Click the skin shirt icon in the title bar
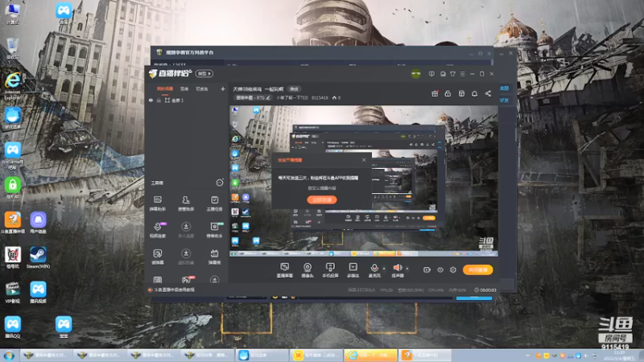 (x=452, y=74)
